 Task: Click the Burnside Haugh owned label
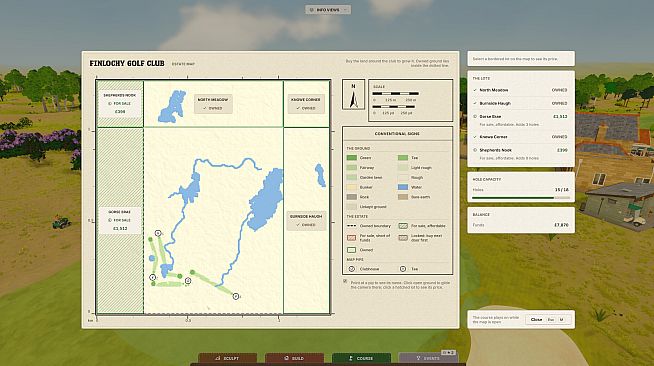point(306,221)
